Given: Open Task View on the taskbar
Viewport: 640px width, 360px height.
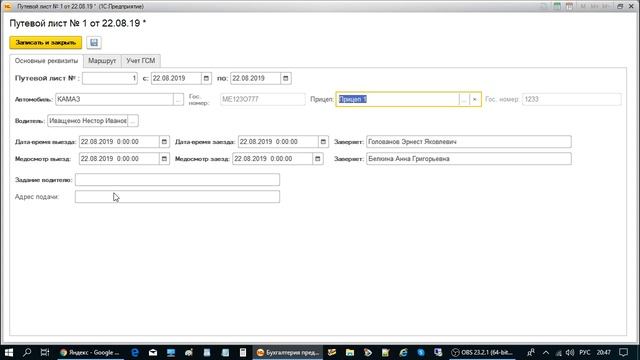Looking at the screenshot, I should (45, 352).
